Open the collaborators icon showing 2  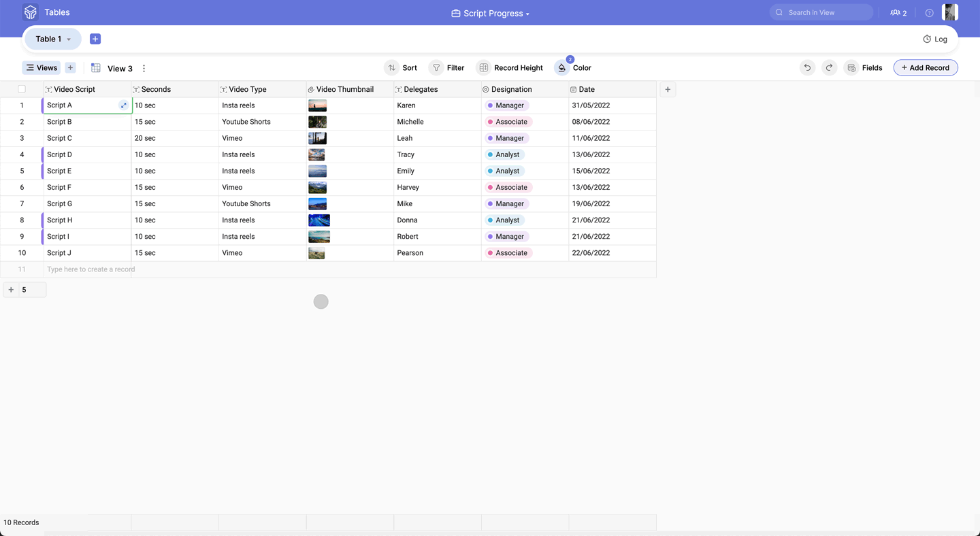(x=898, y=12)
